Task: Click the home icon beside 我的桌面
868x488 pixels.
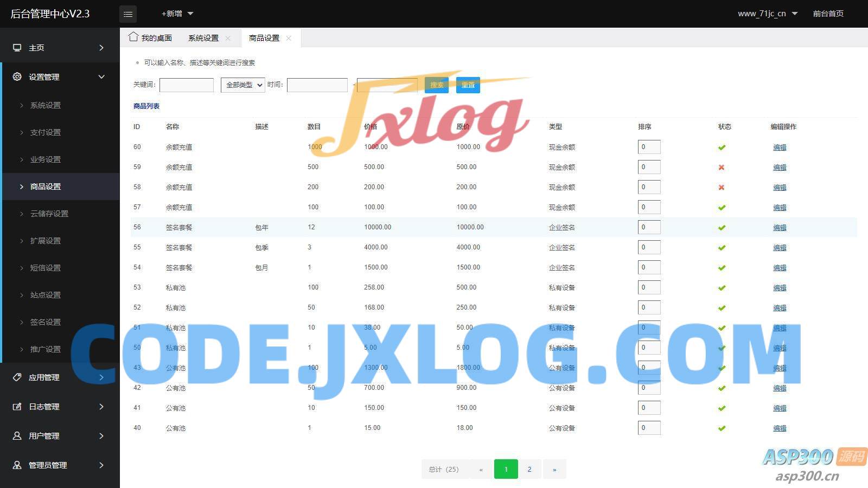Action: pyautogui.click(x=133, y=37)
